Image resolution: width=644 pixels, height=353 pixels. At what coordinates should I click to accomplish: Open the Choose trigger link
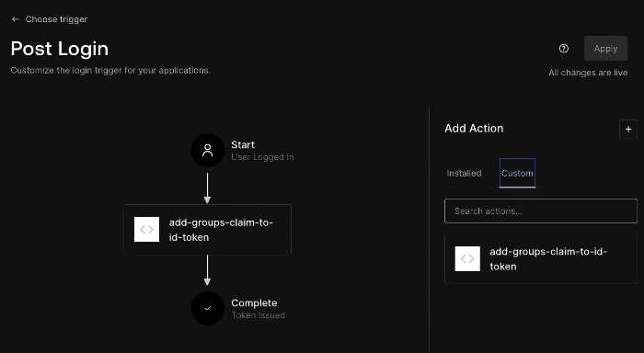[x=56, y=19]
